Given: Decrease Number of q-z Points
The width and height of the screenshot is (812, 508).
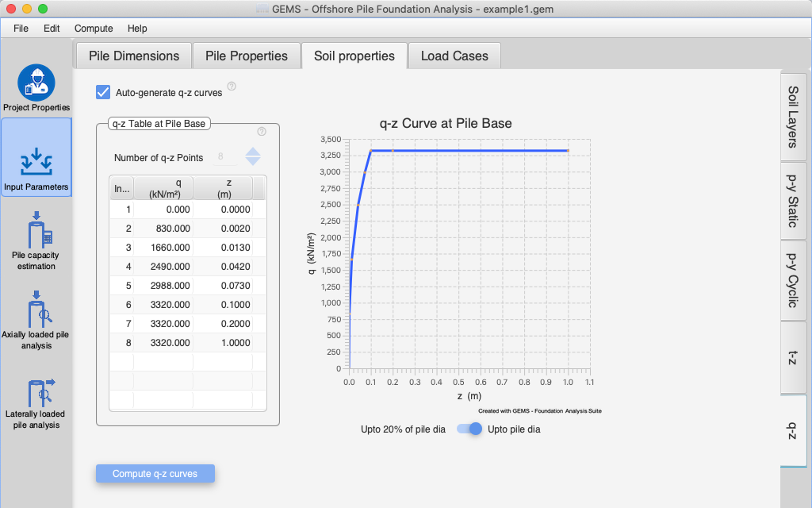Looking at the screenshot, I should pyautogui.click(x=253, y=162).
